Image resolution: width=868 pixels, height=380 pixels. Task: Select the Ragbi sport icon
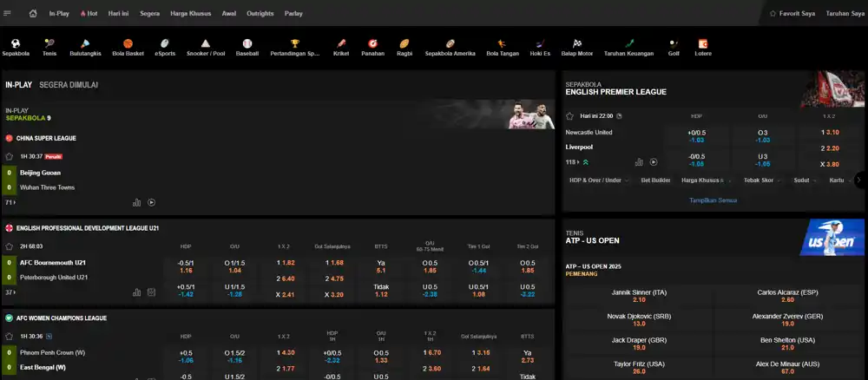tap(404, 43)
